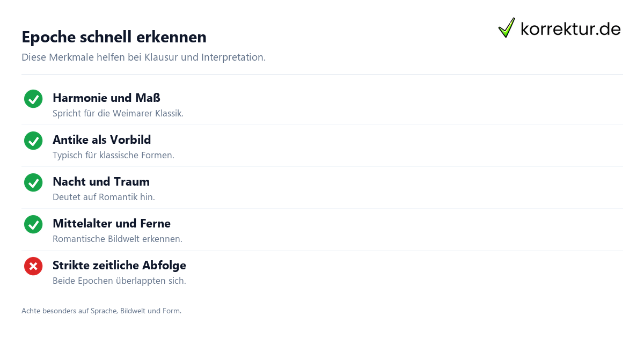The image size is (644, 338).
Task: Click the green check beside Mittelalter und Ferne
Action: tap(33, 224)
